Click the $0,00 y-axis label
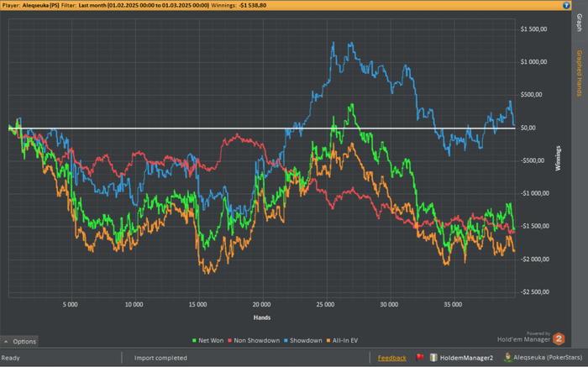This screenshot has width=588, height=367. (x=528, y=128)
